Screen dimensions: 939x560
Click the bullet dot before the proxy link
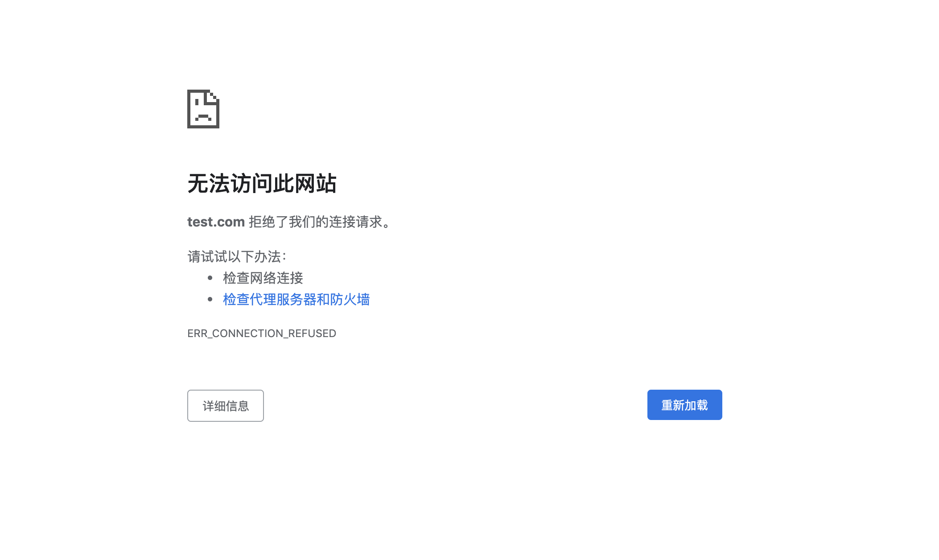(x=210, y=299)
